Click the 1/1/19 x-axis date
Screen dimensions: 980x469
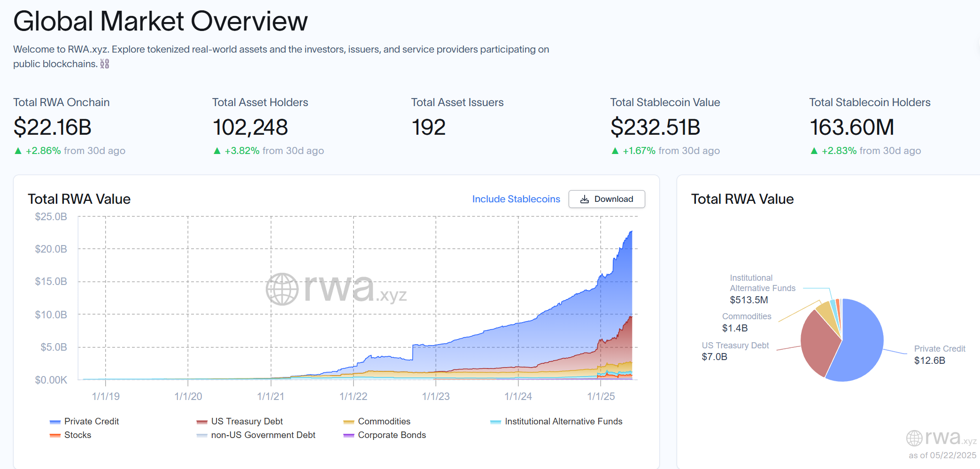tap(106, 396)
